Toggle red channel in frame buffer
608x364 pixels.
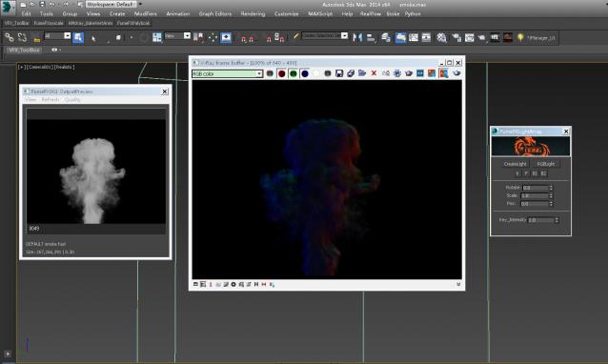click(281, 73)
